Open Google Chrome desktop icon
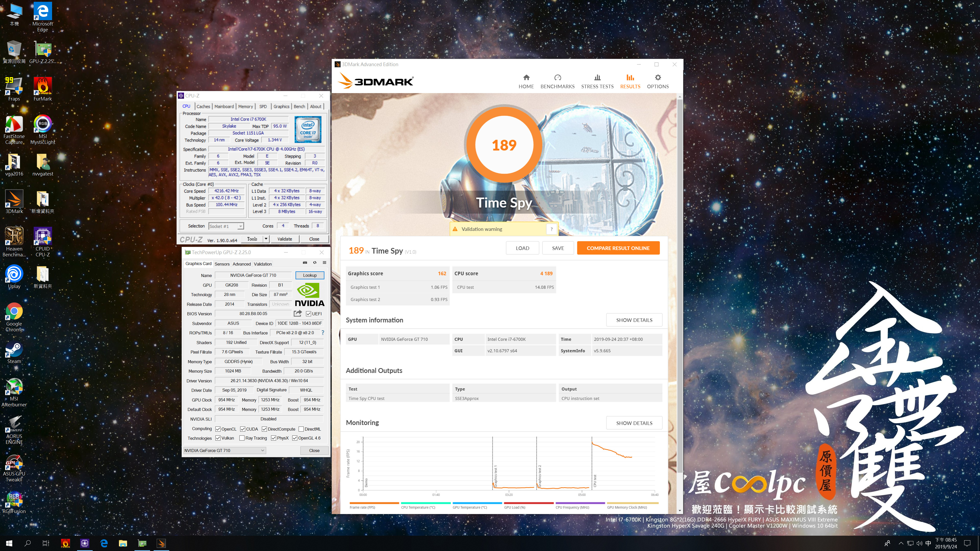Viewport: 980px width, 551px height. (14, 318)
